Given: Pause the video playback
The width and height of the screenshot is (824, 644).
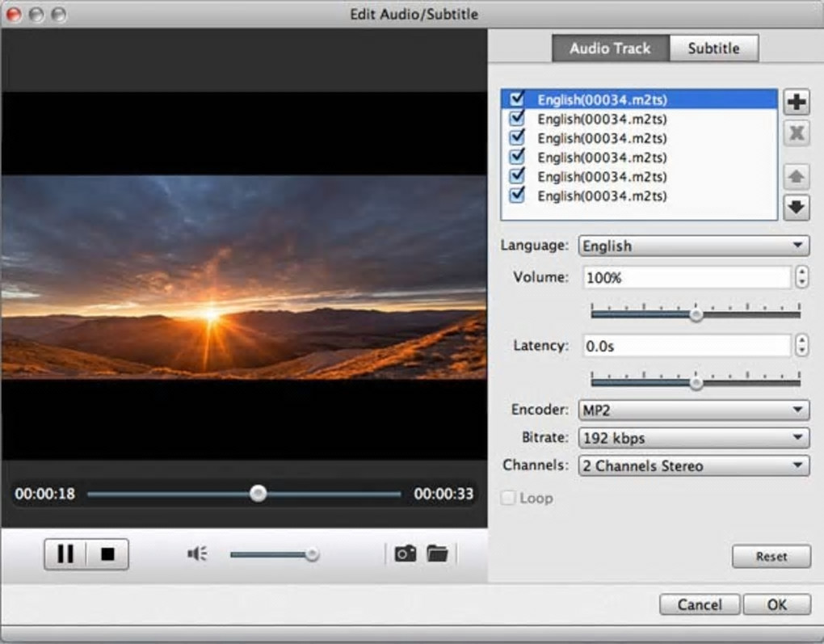Looking at the screenshot, I should tap(65, 554).
